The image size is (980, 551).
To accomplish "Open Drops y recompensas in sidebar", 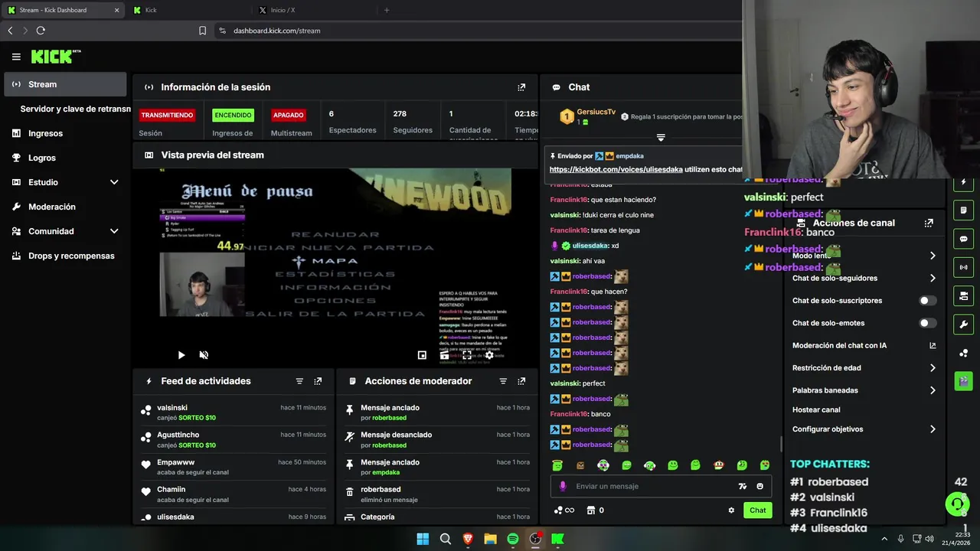I will [65, 256].
